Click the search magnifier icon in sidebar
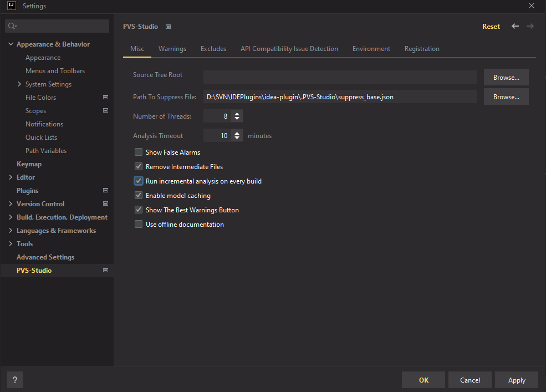 (12, 26)
